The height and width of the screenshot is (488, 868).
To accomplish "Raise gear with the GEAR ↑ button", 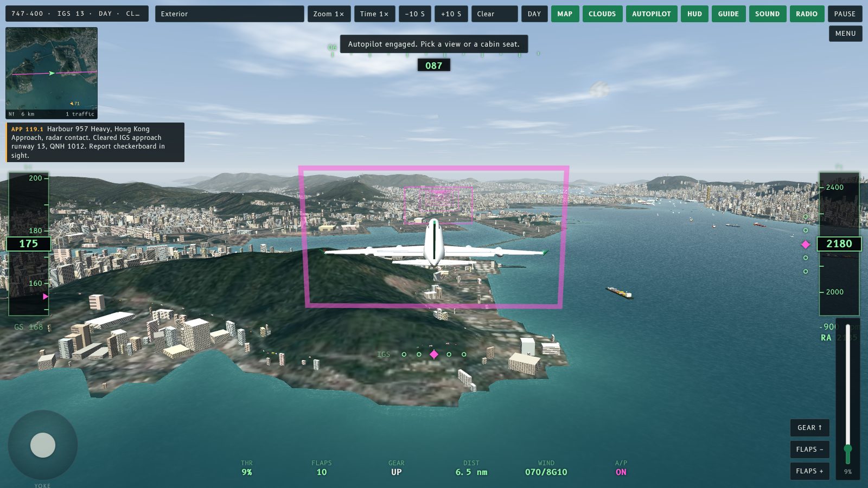I will pyautogui.click(x=809, y=428).
